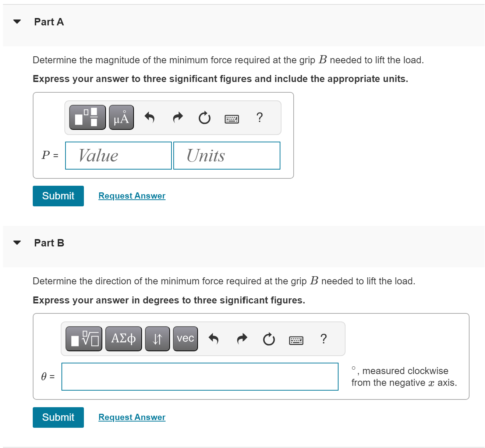This screenshot has height=448, width=485.
Task: Insert a vector using the vec icon
Action: coord(185,338)
